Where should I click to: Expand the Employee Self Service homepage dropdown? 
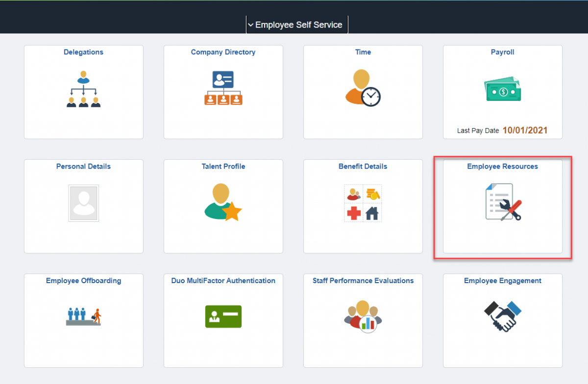(297, 24)
